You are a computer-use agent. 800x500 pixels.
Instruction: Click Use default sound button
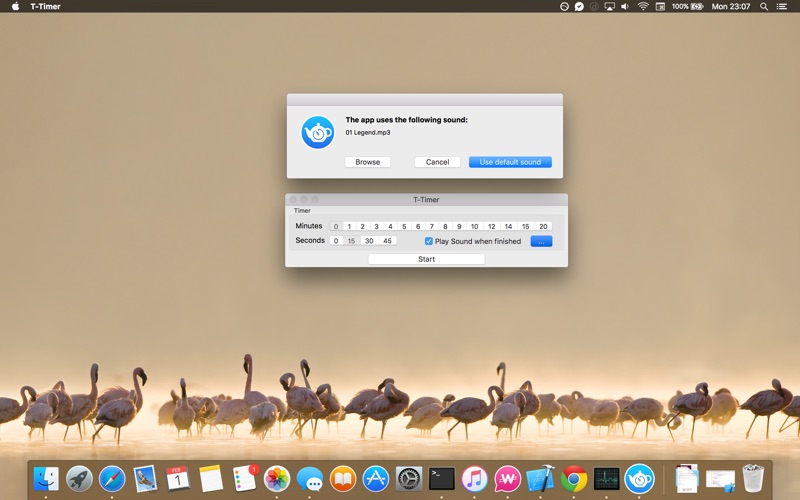(510, 162)
